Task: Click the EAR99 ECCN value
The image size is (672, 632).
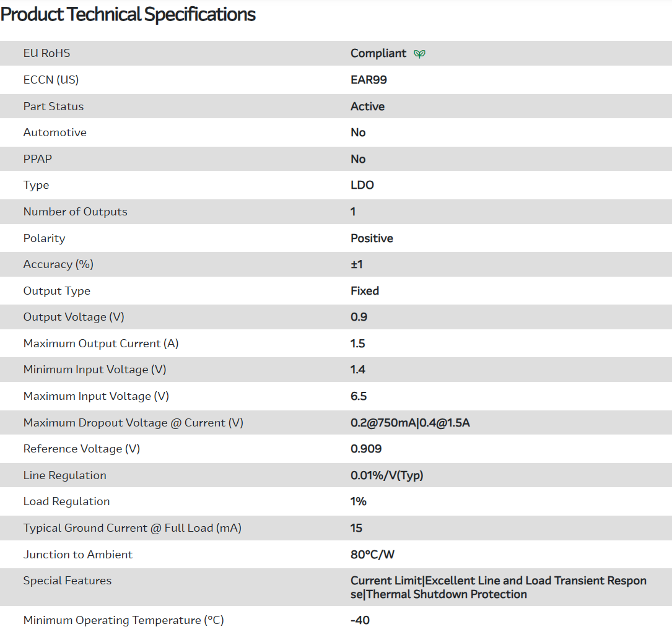Action: pyautogui.click(x=369, y=80)
